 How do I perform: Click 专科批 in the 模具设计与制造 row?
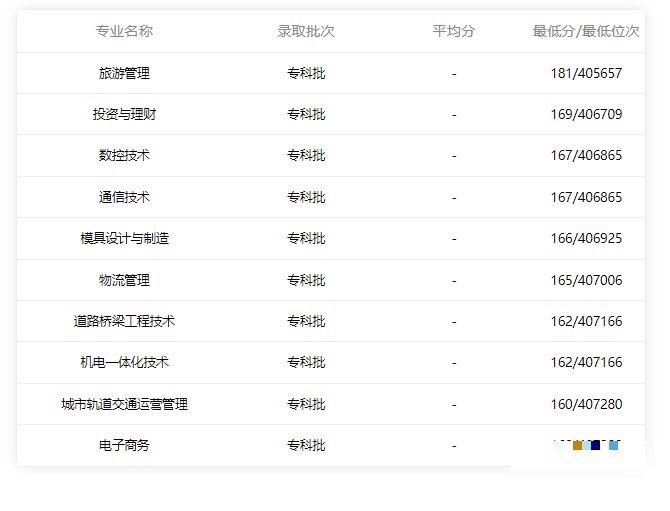(x=306, y=238)
